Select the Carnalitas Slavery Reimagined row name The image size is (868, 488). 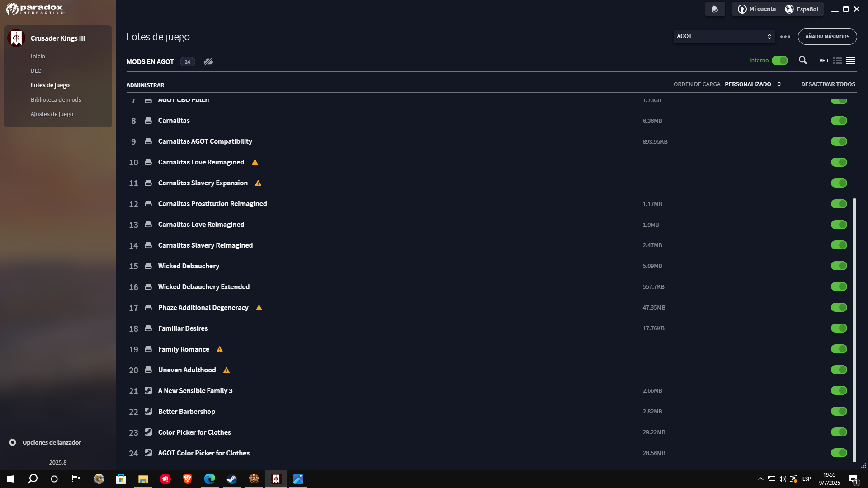coord(205,245)
